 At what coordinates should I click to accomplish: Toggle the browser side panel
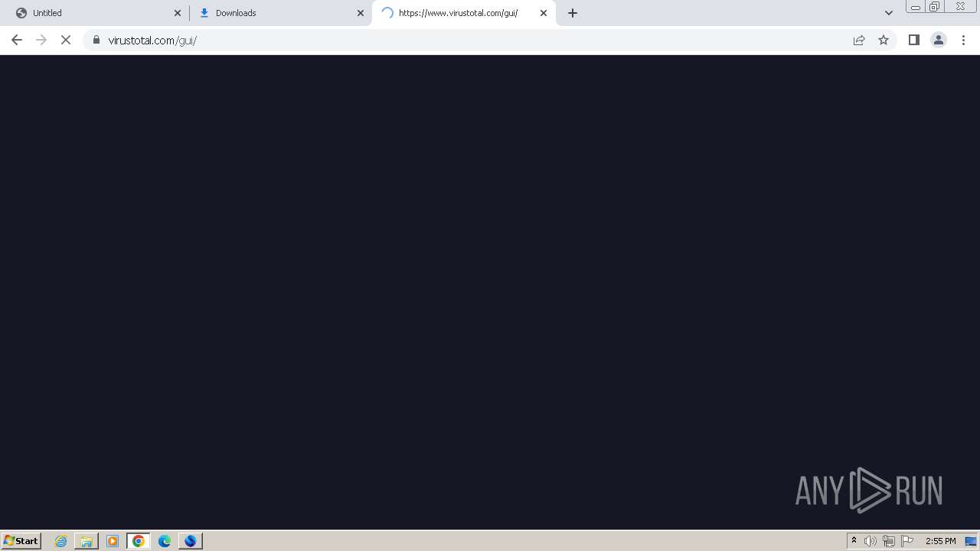pos(913,40)
